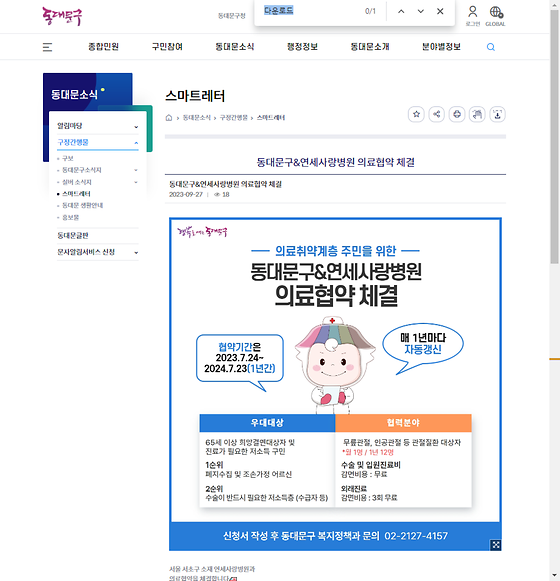Click the 우대대상 header on the poster
560x581 pixels.
point(267,423)
